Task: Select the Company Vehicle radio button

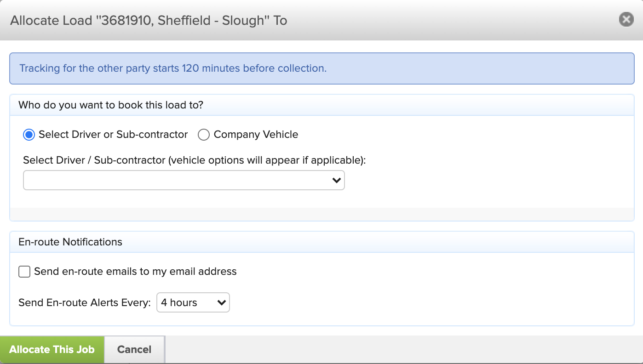Action: 204,135
